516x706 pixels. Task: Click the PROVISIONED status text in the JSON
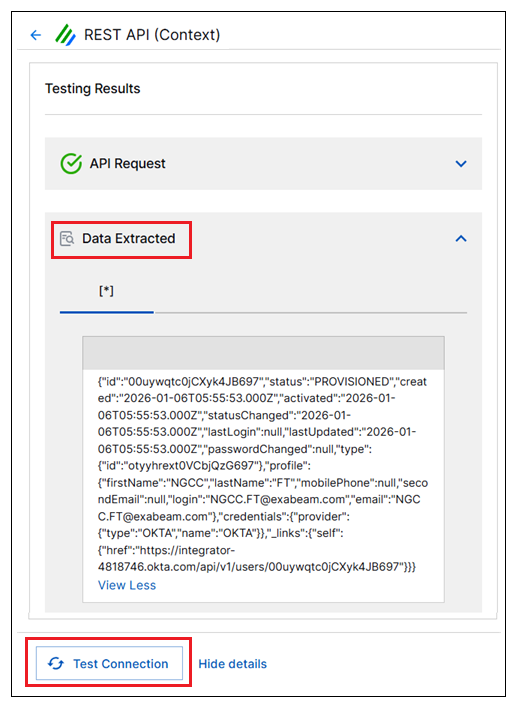pos(352,381)
